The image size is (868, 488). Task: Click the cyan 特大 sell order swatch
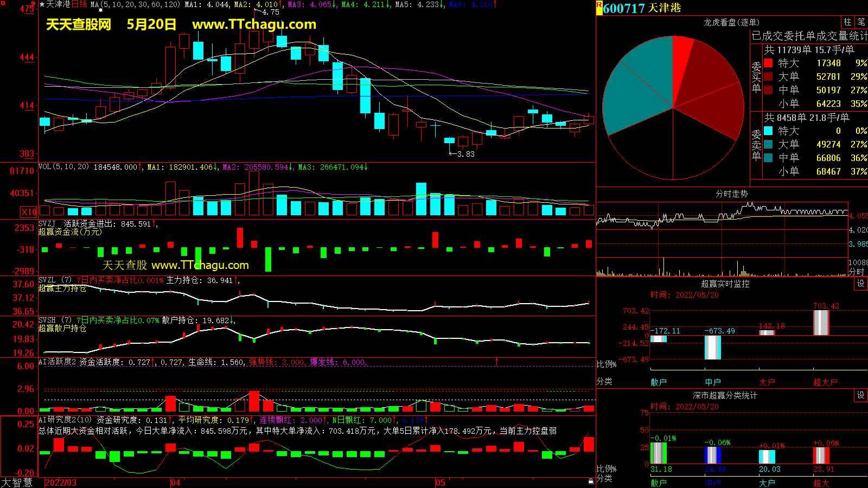[x=768, y=131]
